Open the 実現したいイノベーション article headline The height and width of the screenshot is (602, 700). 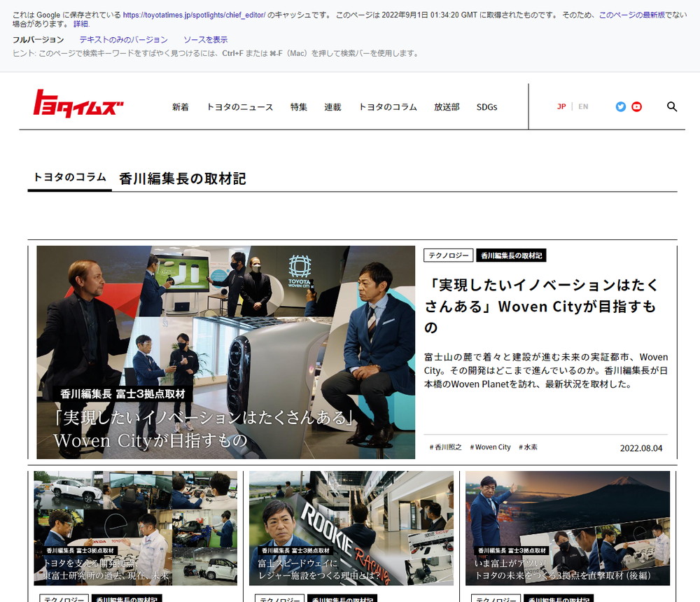point(541,306)
